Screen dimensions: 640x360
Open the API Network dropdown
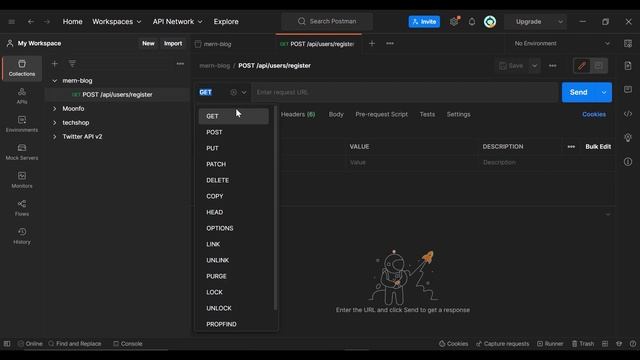pos(177,22)
